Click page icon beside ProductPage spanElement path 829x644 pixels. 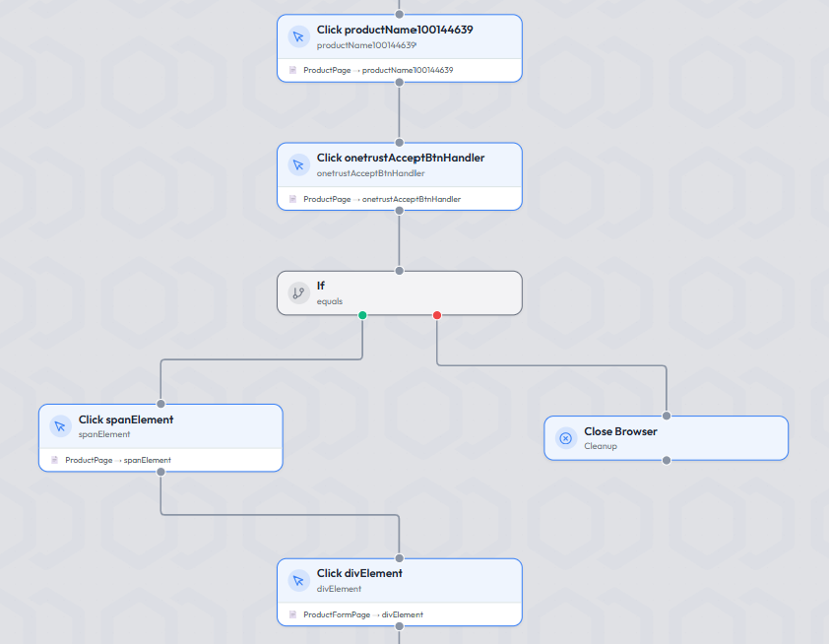click(x=54, y=460)
